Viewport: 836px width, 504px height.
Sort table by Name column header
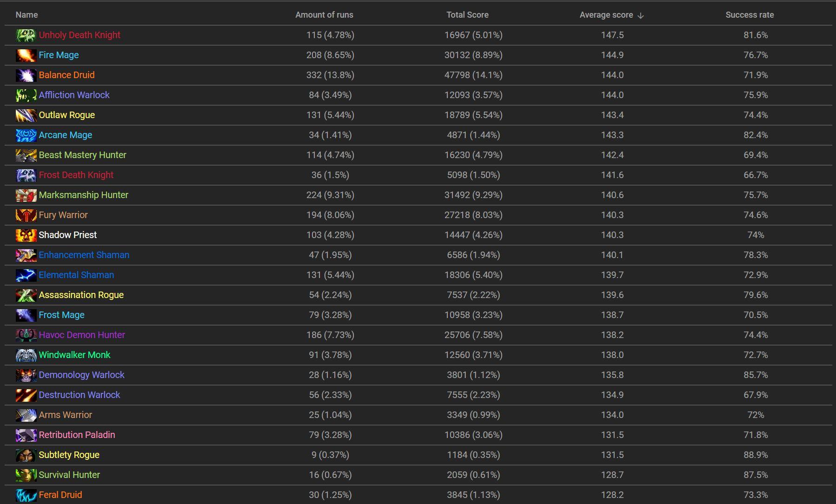[27, 15]
